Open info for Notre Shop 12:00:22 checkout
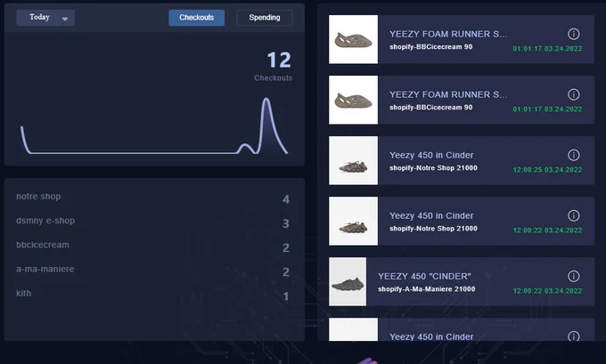Screen dimensions: 606x364 click(x=574, y=215)
